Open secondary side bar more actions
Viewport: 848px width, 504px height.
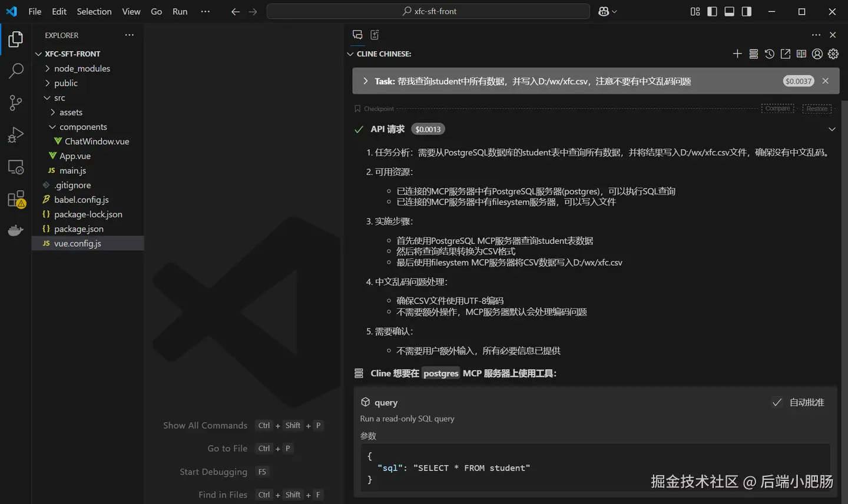tap(816, 35)
